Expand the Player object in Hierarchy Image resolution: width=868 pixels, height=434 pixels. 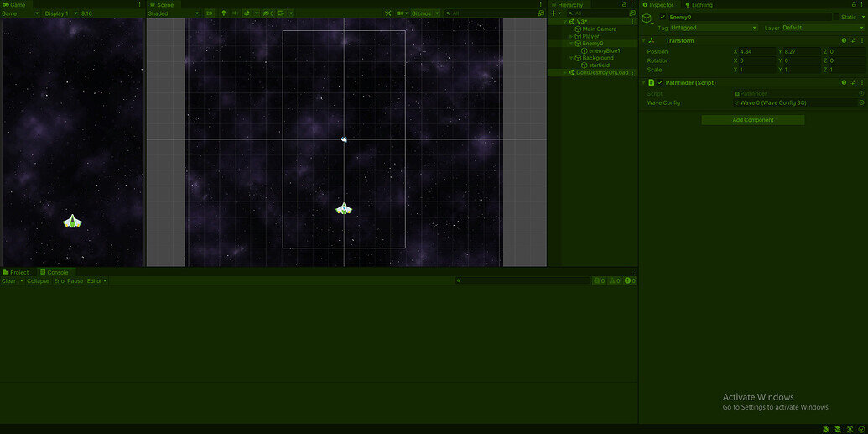(571, 36)
